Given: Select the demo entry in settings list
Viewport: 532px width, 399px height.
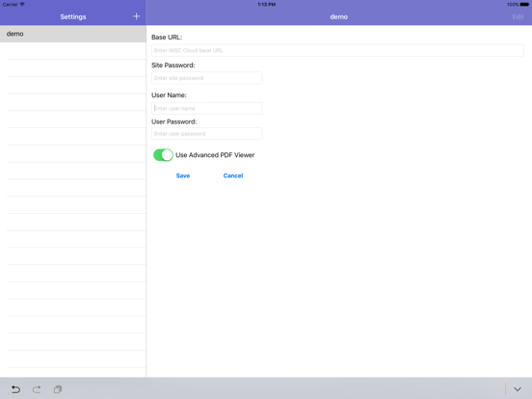Looking at the screenshot, I should pyautogui.click(x=73, y=34).
